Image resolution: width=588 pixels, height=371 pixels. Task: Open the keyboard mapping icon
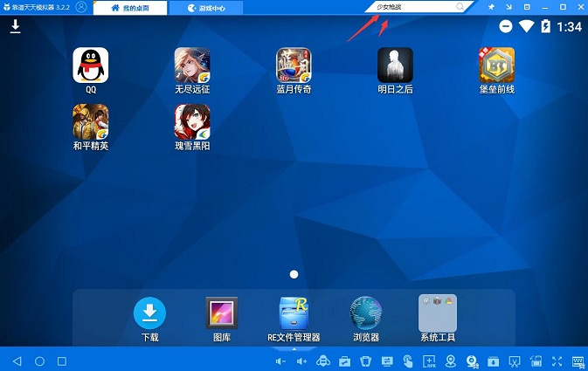(x=578, y=361)
